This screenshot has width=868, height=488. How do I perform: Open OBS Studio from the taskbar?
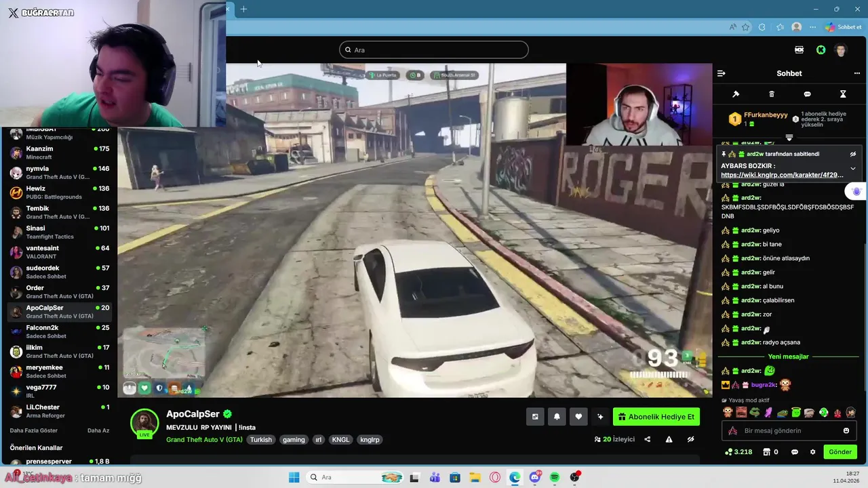pos(575,477)
